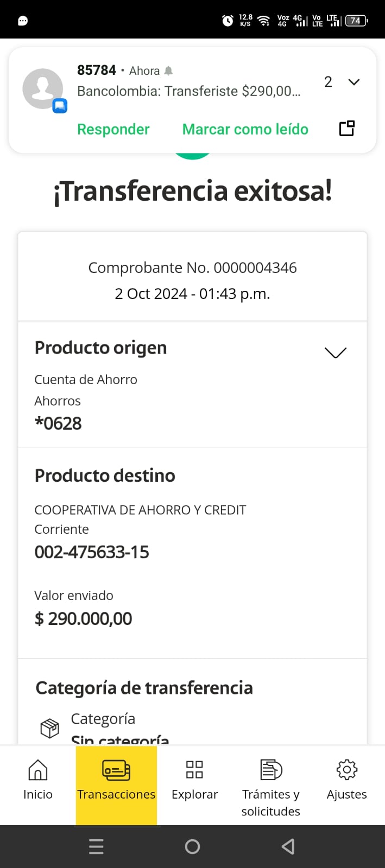Tap the destination account number 002-475633-15
Screen dimensions: 385x868
[x=92, y=552]
